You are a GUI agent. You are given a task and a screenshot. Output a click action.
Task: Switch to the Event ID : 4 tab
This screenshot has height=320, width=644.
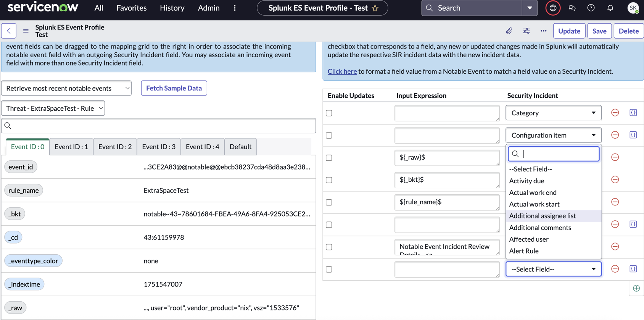[x=203, y=147]
